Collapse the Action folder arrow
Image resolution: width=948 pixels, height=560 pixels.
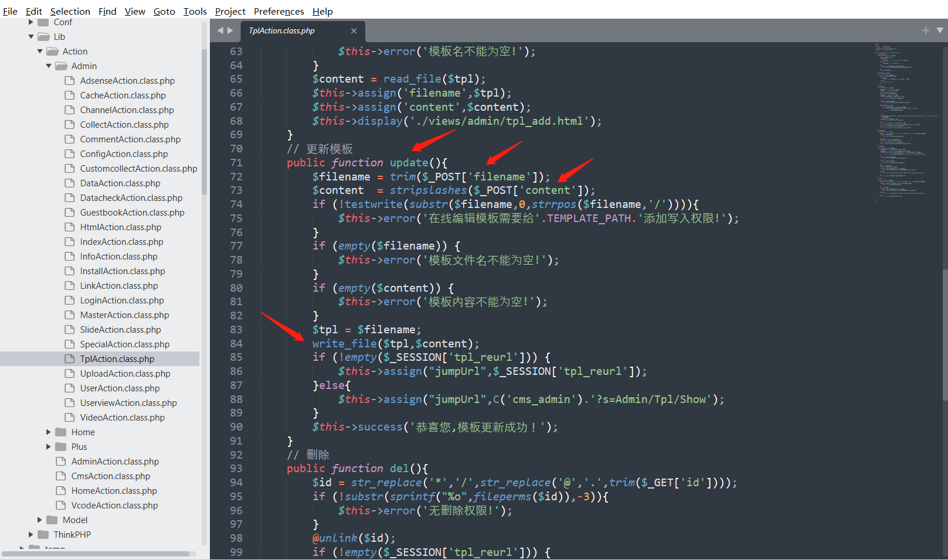(40, 52)
